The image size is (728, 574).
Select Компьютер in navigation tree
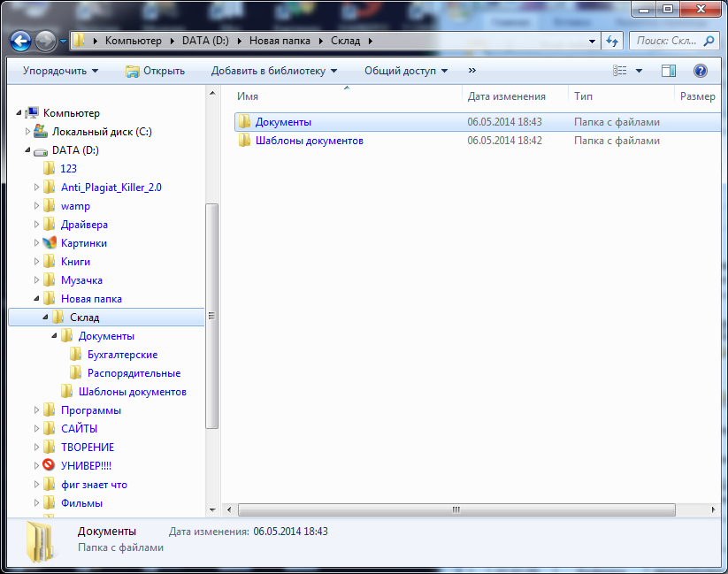coord(71,113)
